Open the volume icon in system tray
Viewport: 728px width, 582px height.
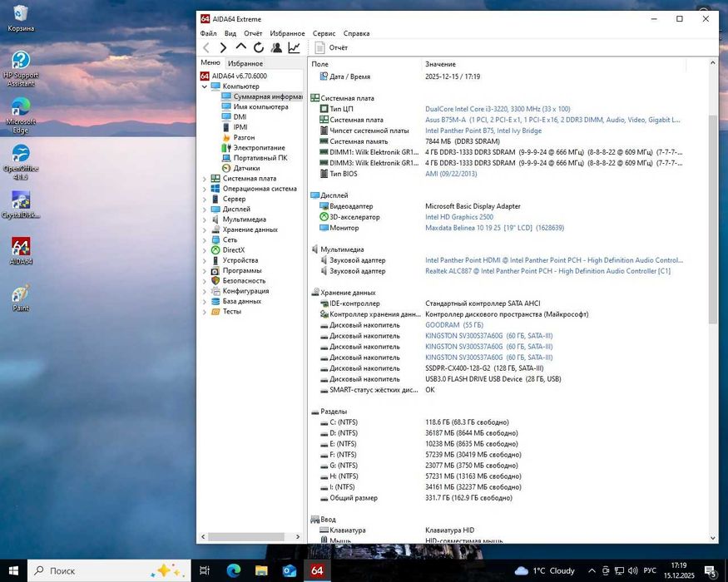pos(632,570)
